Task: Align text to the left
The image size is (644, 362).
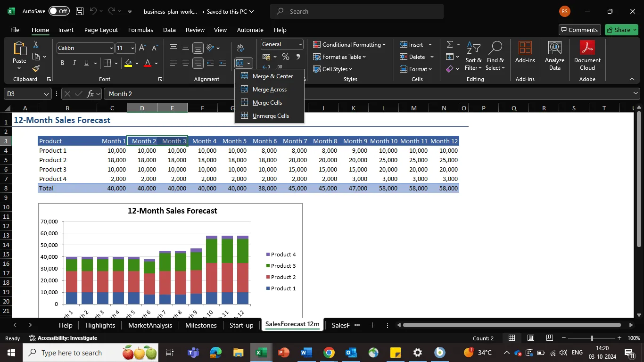Action: tap(173, 63)
